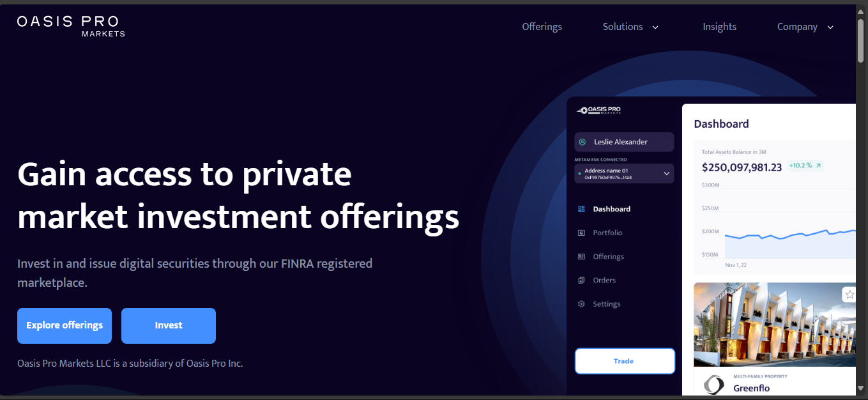
Task: Click the Oasis Pro Markets header logo
Action: [x=71, y=26]
